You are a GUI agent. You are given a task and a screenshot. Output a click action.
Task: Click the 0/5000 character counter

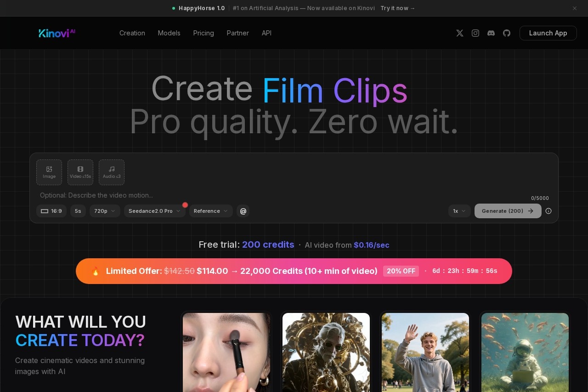click(540, 198)
